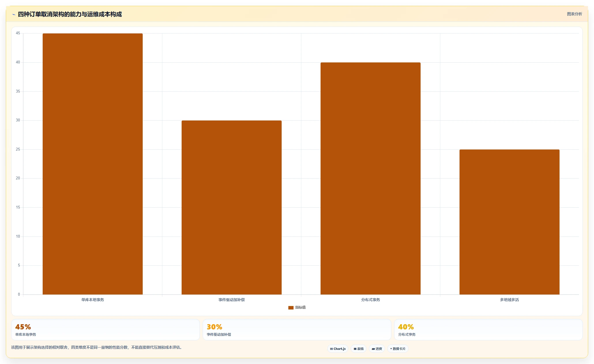Toggle the 指标值 legend color swatch
The image size is (594, 364).
click(291, 308)
